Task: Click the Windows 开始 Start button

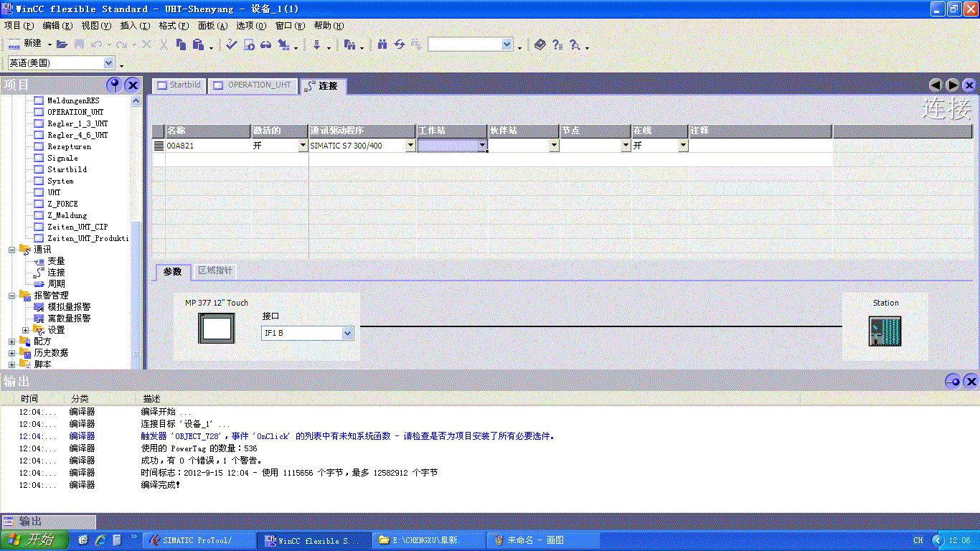Action: coord(34,540)
